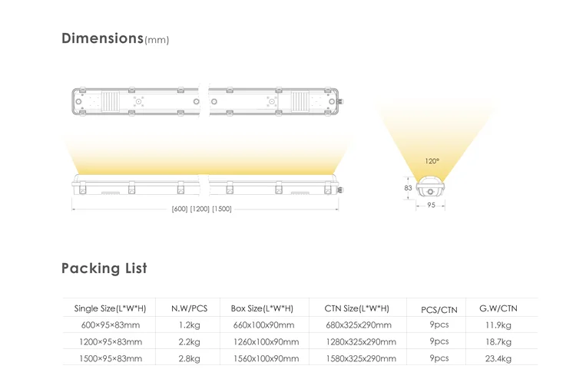Click the 95 width dimension label
This screenshot has height=392, width=576.
pyautogui.click(x=431, y=206)
